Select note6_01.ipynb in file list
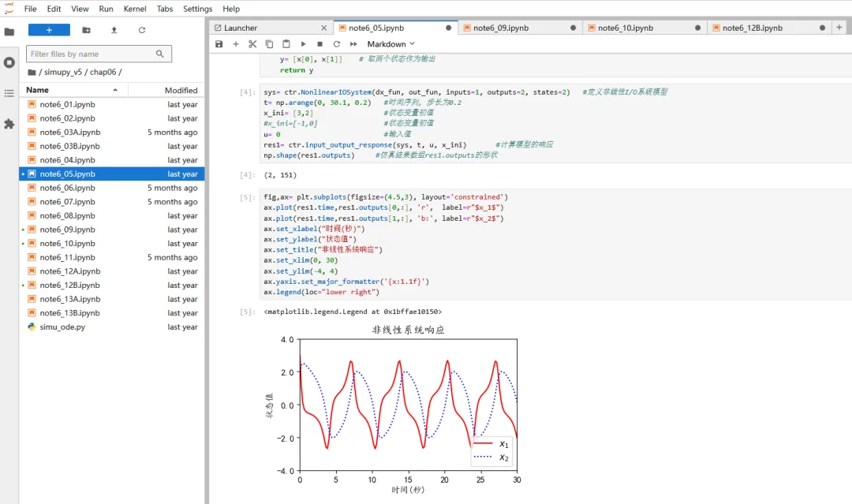 click(x=112, y=104)
